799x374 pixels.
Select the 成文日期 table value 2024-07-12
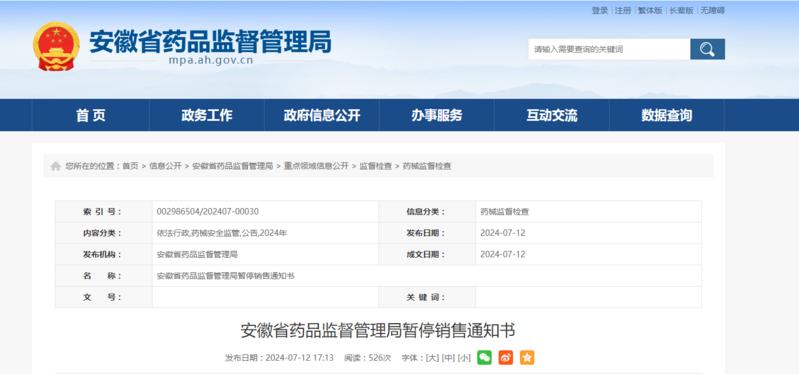(502, 254)
